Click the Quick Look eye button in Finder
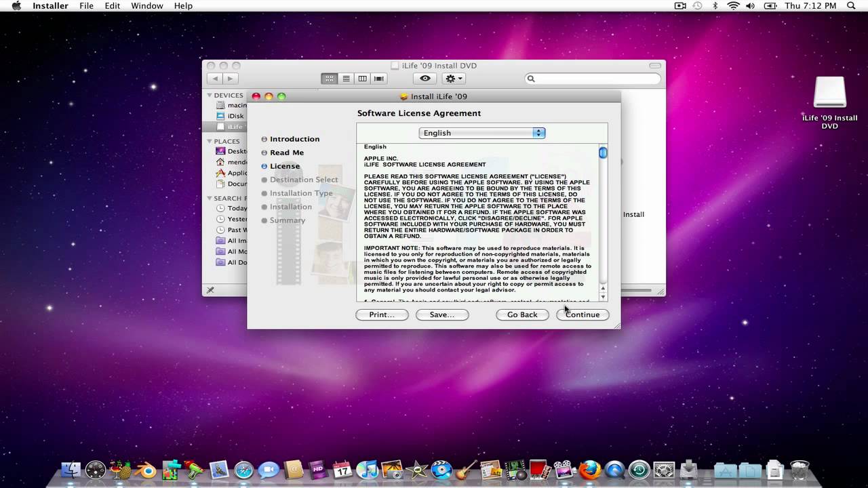This screenshot has height=488, width=868. tap(425, 79)
